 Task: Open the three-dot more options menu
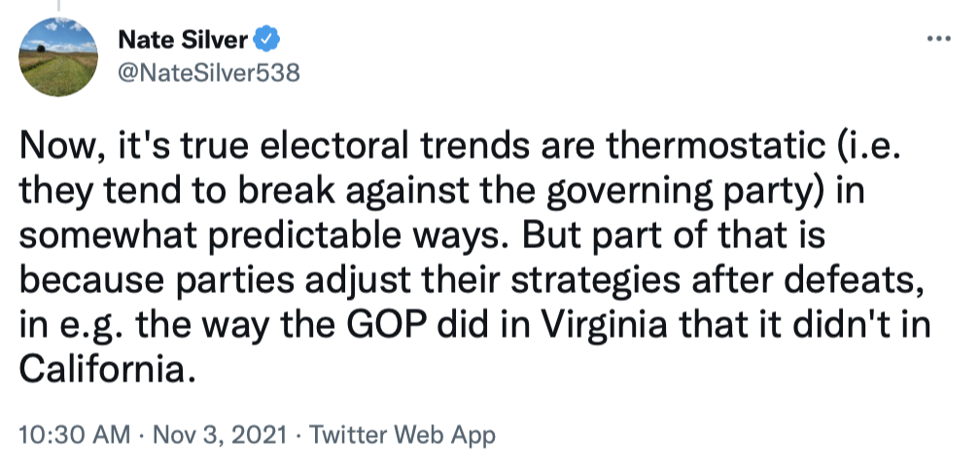tap(937, 39)
